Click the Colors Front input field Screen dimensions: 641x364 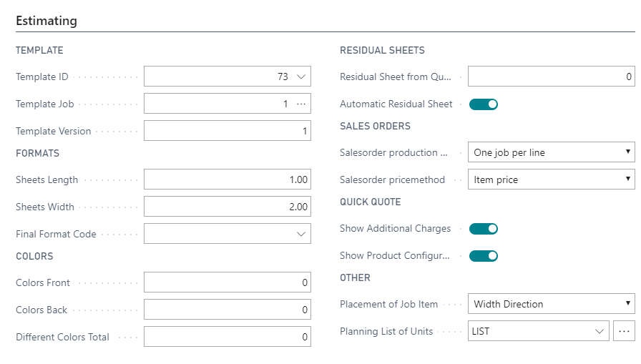tap(227, 282)
